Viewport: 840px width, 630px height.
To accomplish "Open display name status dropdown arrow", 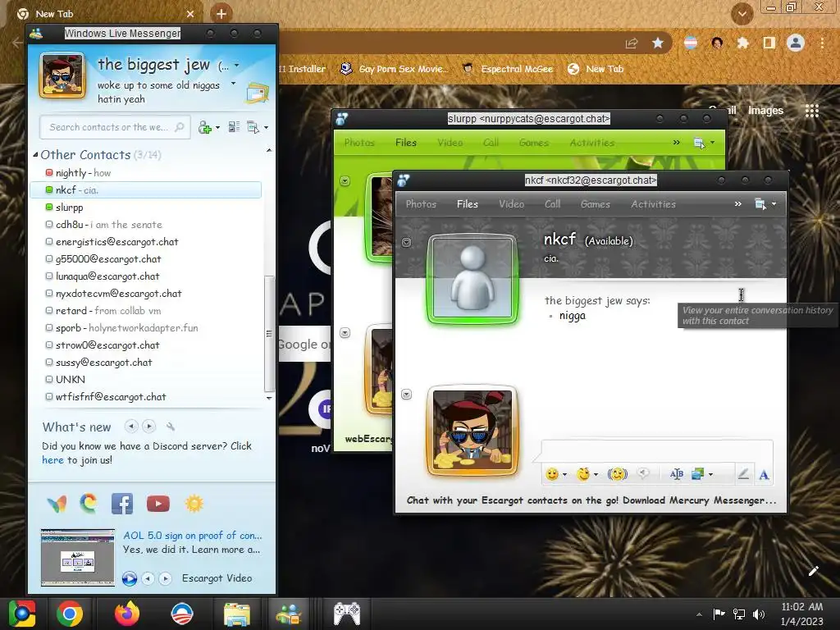I will (x=237, y=66).
